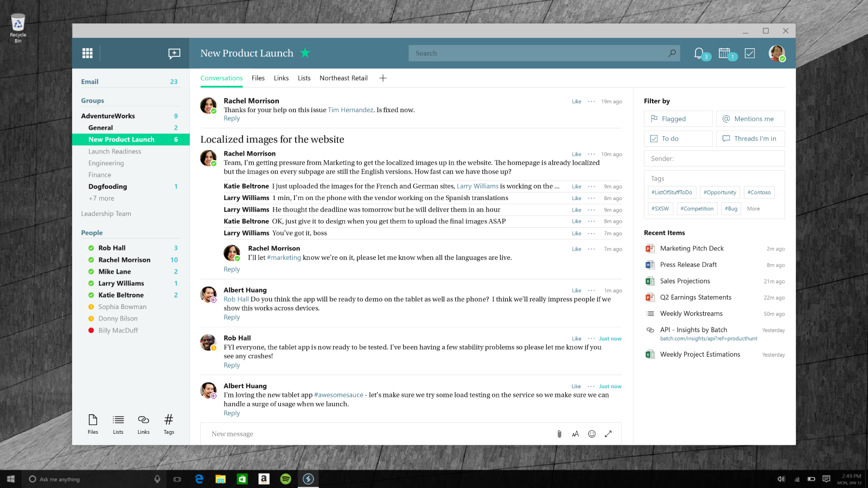Expand the +7 more channels list
The height and width of the screenshot is (488, 868).
click(101, 198)
